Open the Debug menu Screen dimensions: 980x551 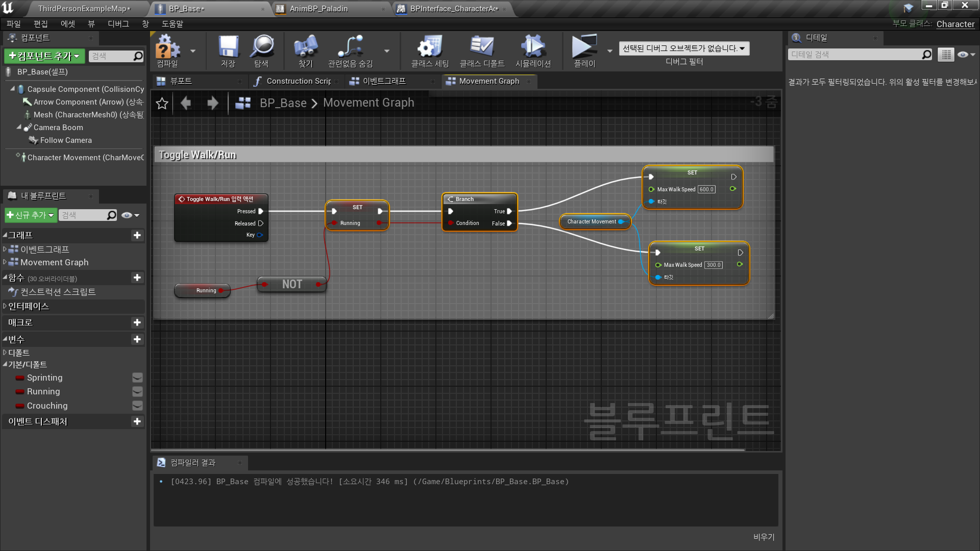(118, 24)
